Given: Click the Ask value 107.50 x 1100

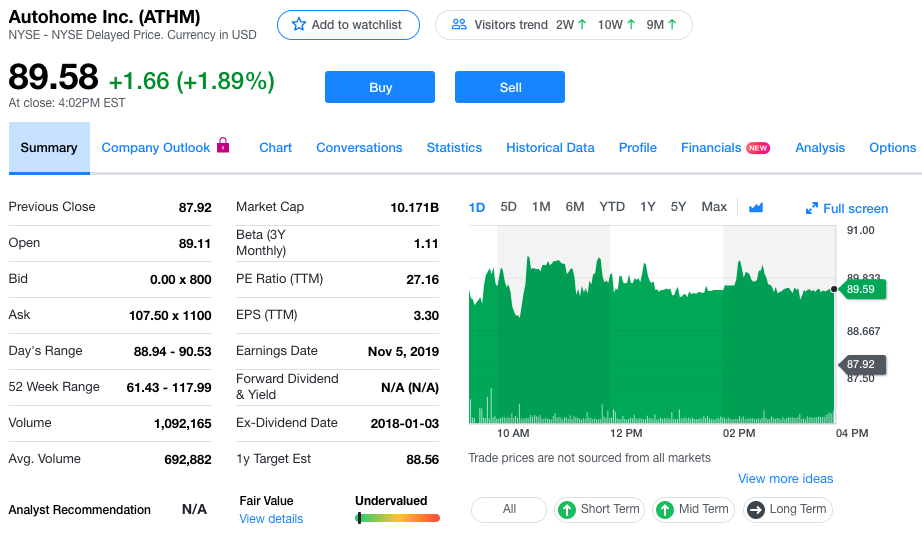Looking at the screenshot, I should point(170,316).
